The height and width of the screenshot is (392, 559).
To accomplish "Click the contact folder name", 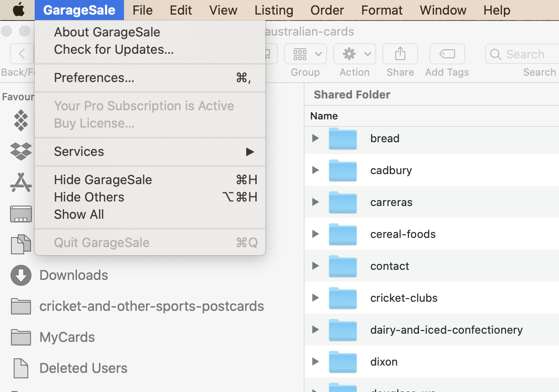I will [x=390, y=266].
